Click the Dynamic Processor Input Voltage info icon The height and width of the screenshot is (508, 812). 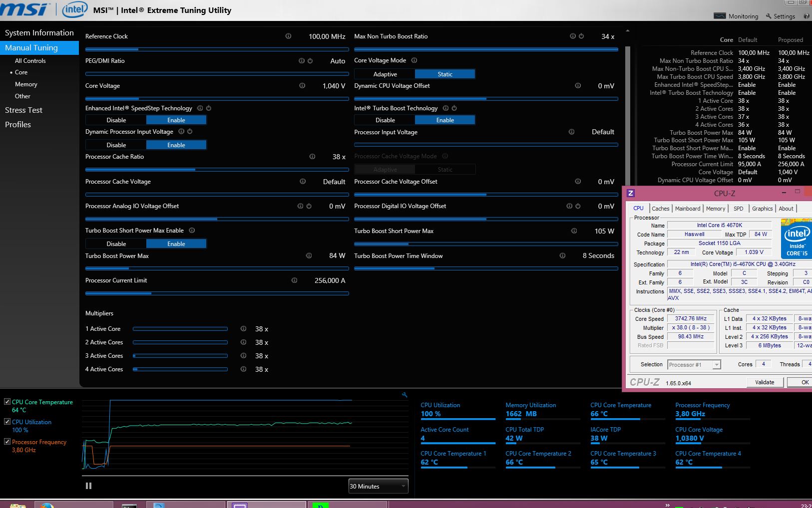pos(181,131)
